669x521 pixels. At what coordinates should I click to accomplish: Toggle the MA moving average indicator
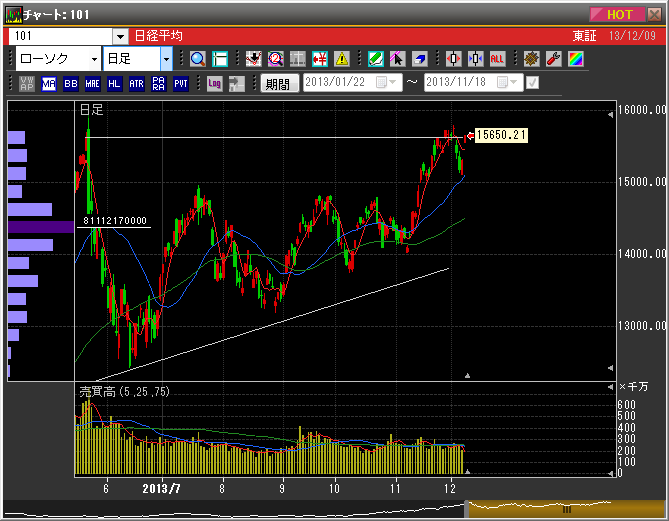pyautogui.click(x=49, y=84)
